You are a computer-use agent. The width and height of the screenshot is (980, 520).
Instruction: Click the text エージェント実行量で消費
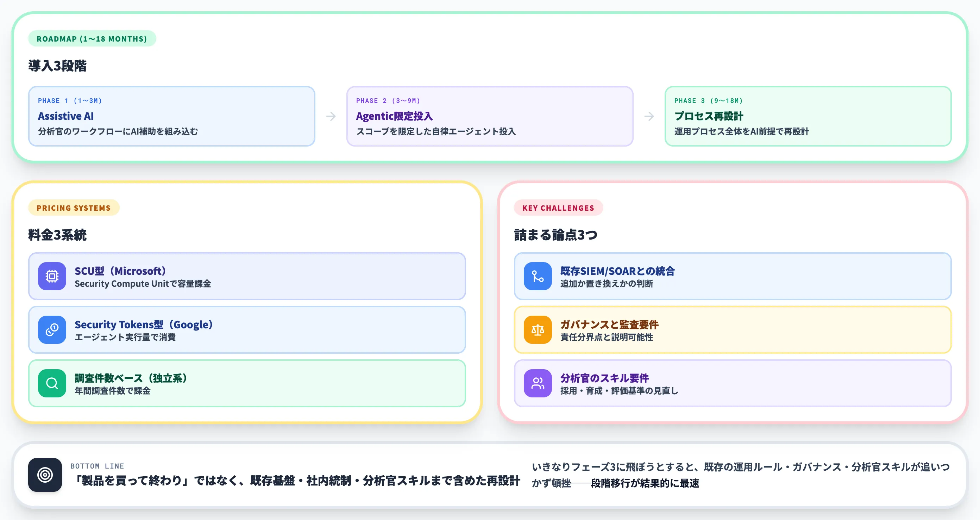[125, 337]
